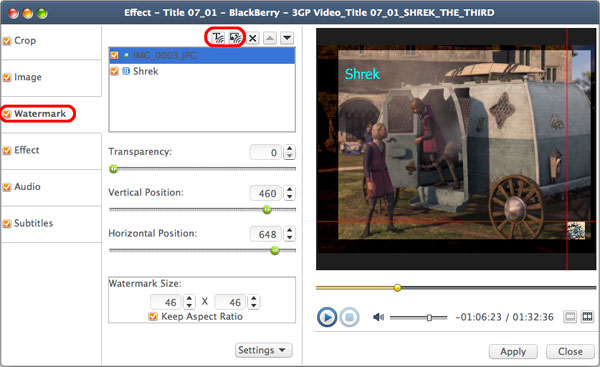This screenshot has height=367, width=600.
Task: Delete selected watermark with X icon
Action: tap(253, 38)
